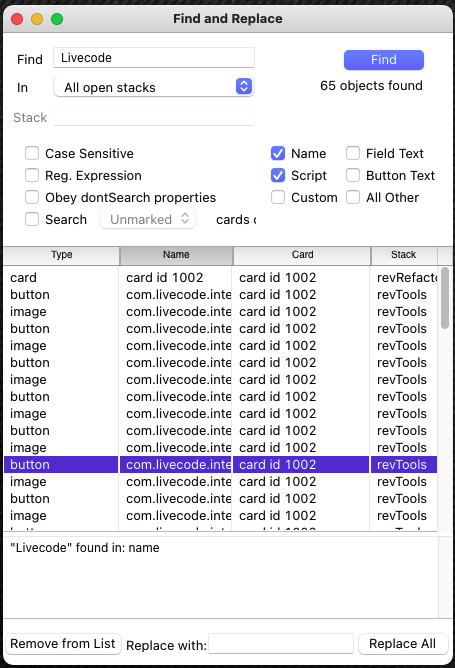Sort results by the Card column header

(x=302, y=255)
